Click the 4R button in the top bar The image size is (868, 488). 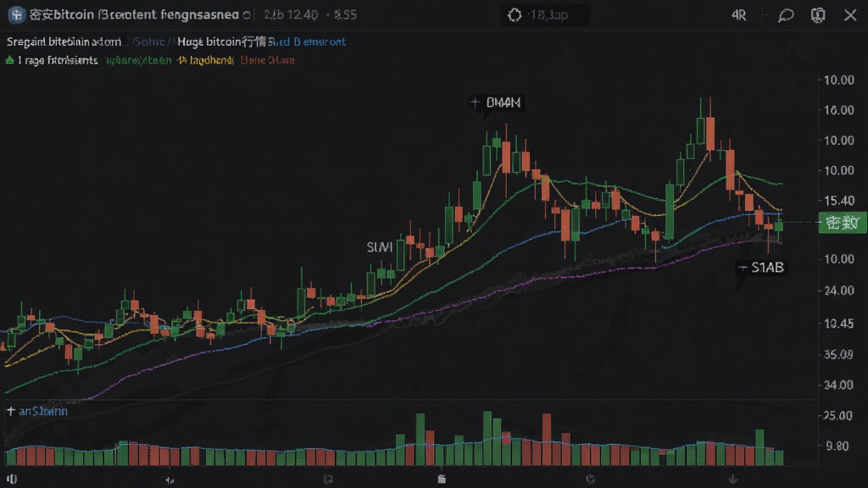pos(739,15)
